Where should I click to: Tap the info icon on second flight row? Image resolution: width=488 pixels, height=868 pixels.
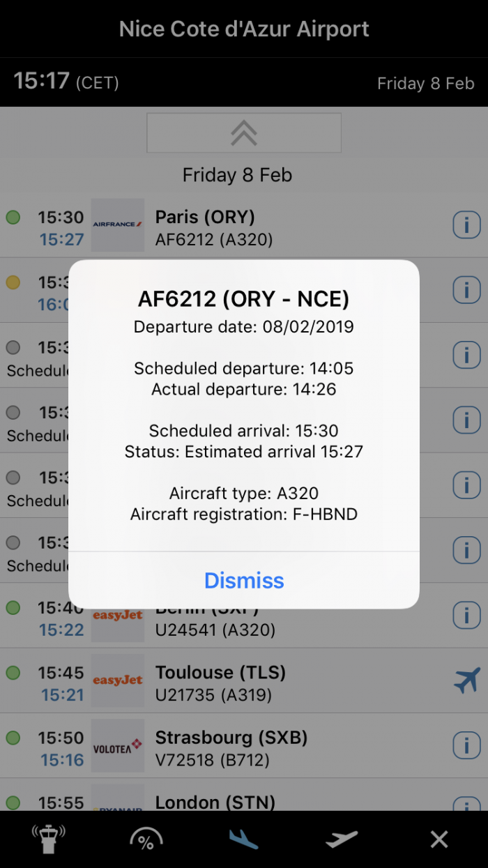pos(466,289)
